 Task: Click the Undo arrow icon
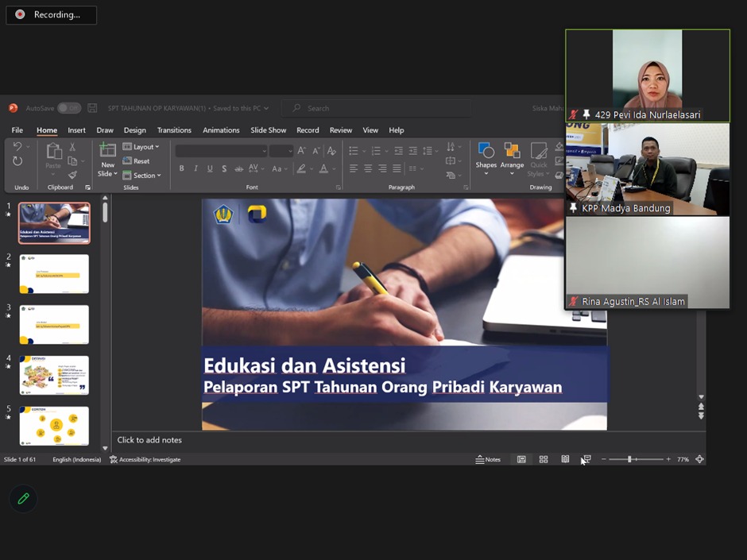coord(17,147)
